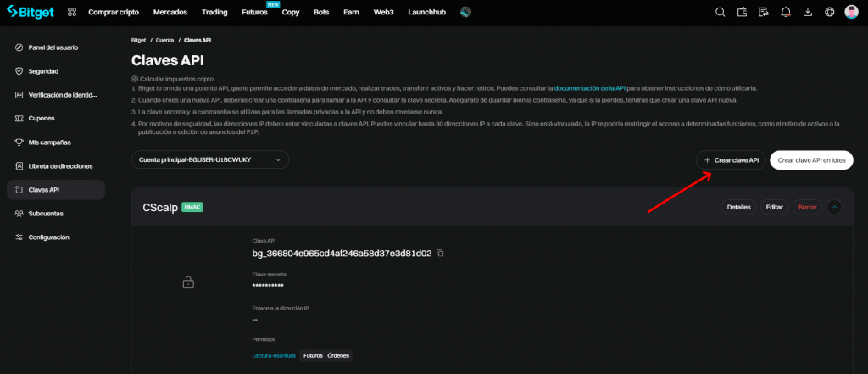Screen dimensions: 868x374
Task: Click the Bitget logo
Action: 31,12
